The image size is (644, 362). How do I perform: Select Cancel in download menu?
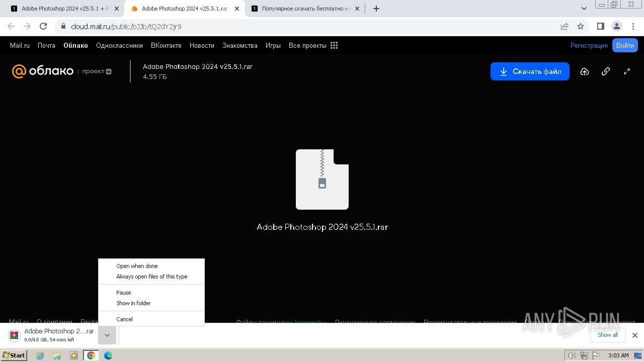pyautogui.click(x=151, y=319)
